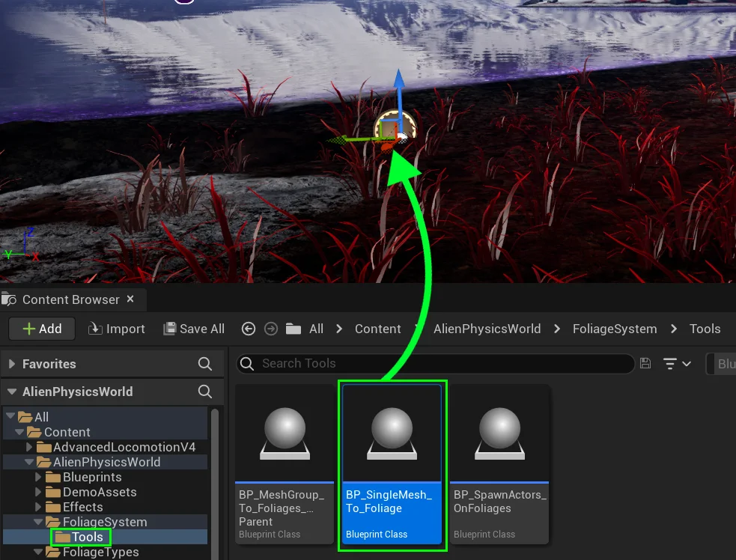Click the Import button
The width and height of the screenshot is (736, 560).
[116, 329]
